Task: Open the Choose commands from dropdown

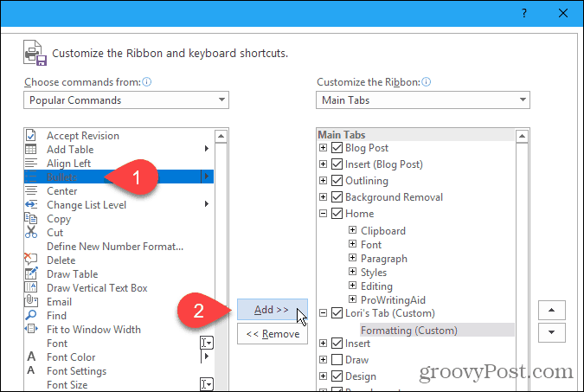Action: tap(126, 100)
